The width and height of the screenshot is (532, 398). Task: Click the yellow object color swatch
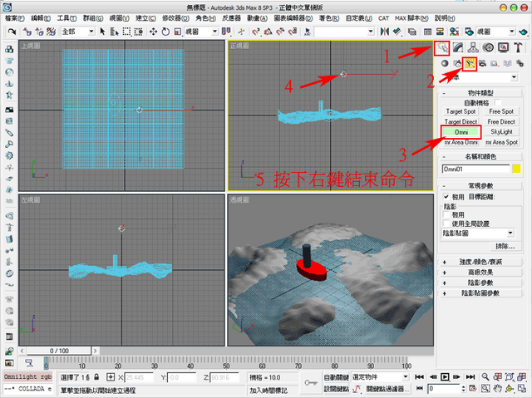click(516, 169)
